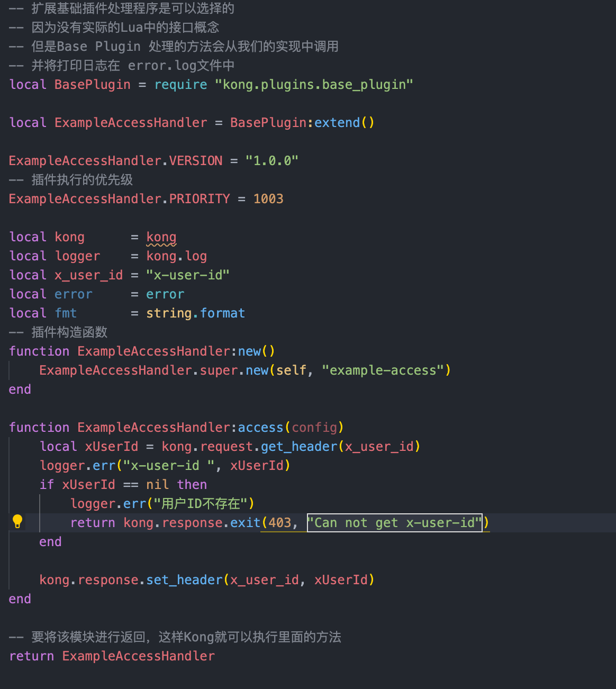The image size is (616, 689).
Task: Click the ExampleAccessHandler:access function declaration
Action: click(x=176, y=428)
